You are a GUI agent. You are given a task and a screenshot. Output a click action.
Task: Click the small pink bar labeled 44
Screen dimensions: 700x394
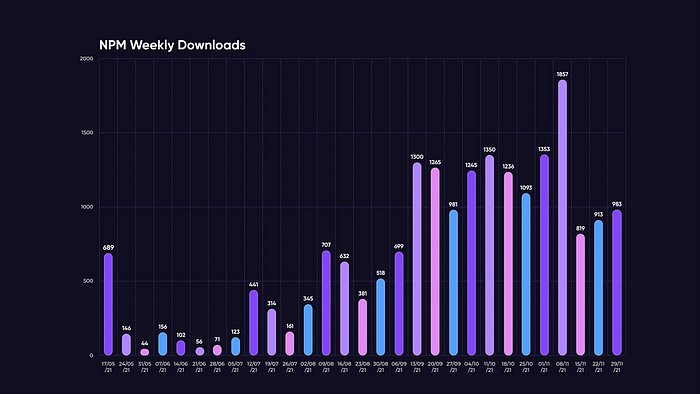[145, 352]
